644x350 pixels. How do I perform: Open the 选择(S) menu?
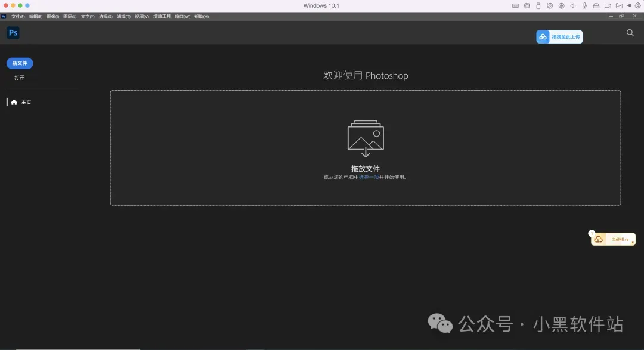106,17
